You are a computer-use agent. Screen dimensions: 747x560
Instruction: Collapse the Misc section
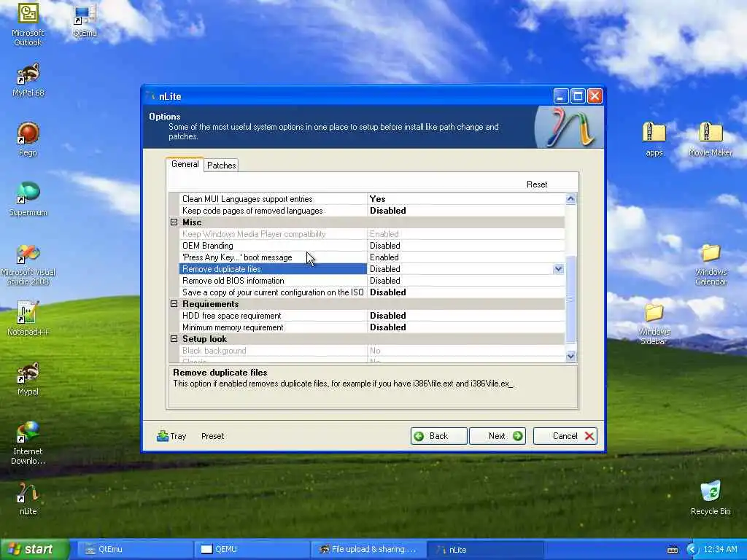[x=174, y=222]
